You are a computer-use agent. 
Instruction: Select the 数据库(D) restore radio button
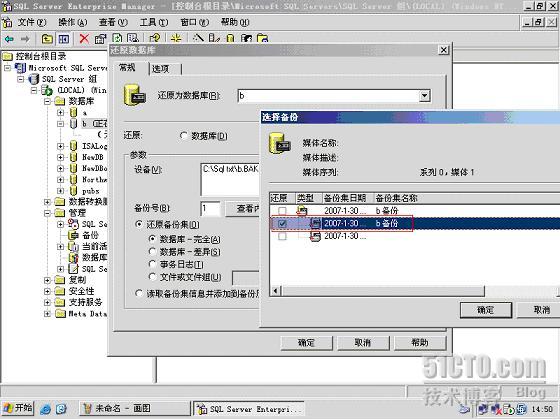pyautogui.click(x=184, y=136)
